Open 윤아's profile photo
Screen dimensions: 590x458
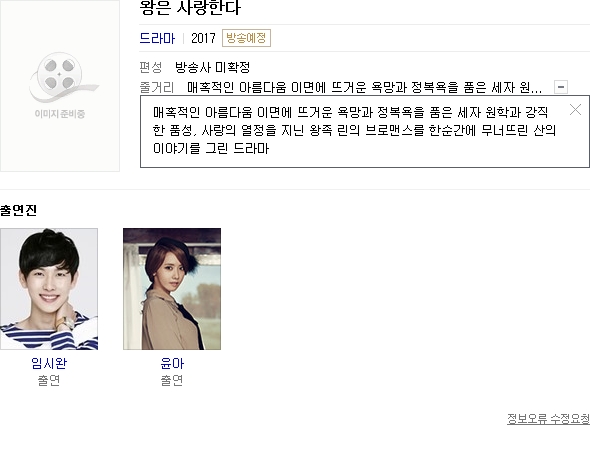(172, 289)
